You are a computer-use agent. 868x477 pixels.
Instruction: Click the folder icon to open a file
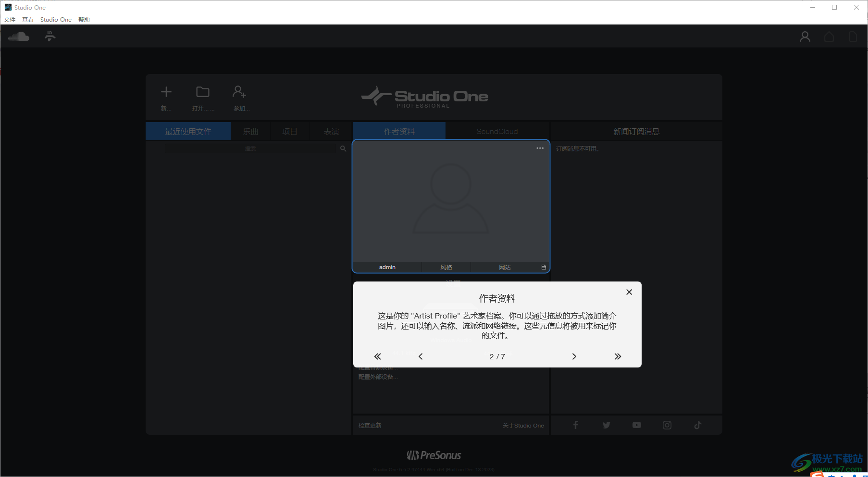pyautogui.click(x=202, y=92)
